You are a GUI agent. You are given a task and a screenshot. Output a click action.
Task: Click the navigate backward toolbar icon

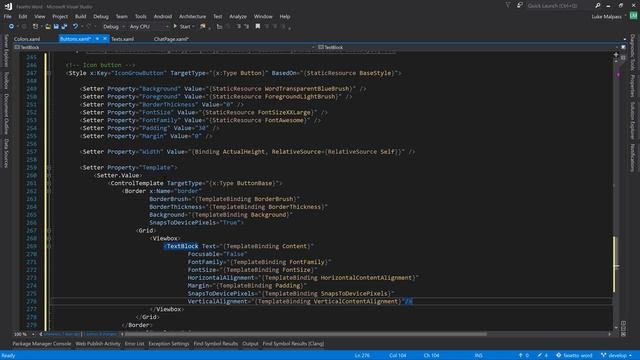point(11,27)
